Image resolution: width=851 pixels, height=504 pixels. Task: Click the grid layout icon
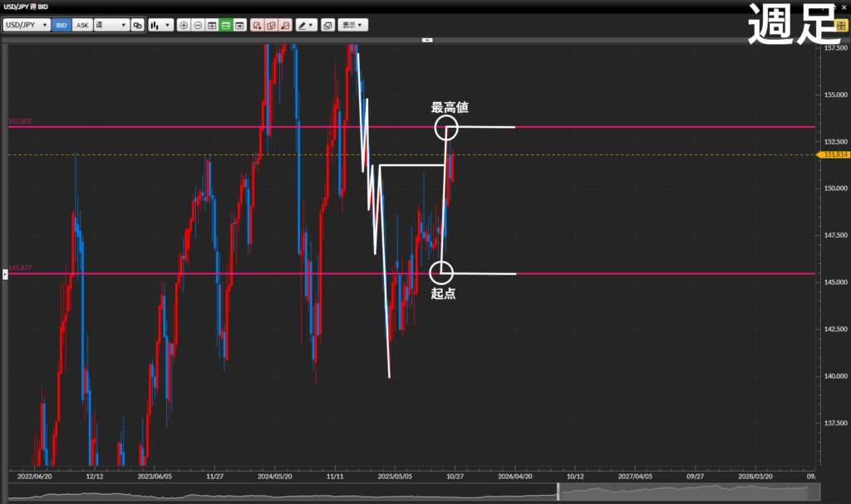click(x=212, y=26)
